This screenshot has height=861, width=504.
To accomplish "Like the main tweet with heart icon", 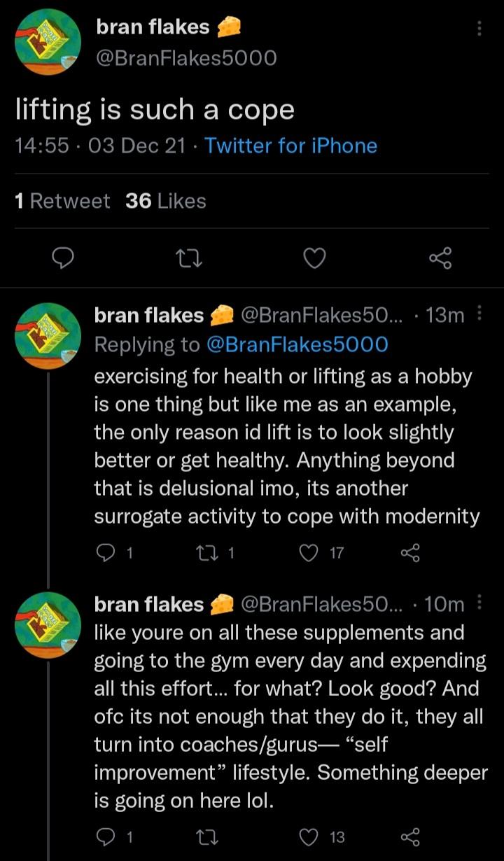I will coord(314,259).
